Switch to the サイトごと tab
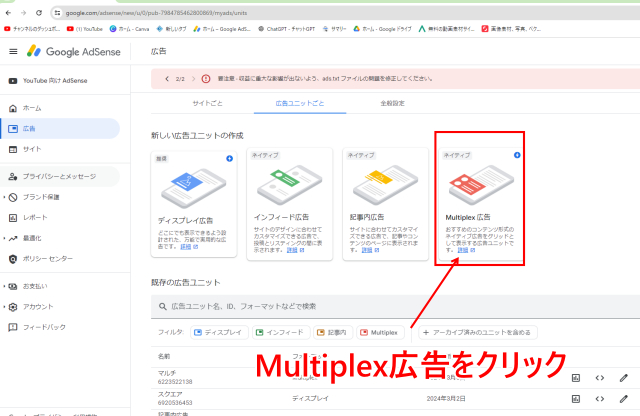640x416 pixels. point(208,103)
